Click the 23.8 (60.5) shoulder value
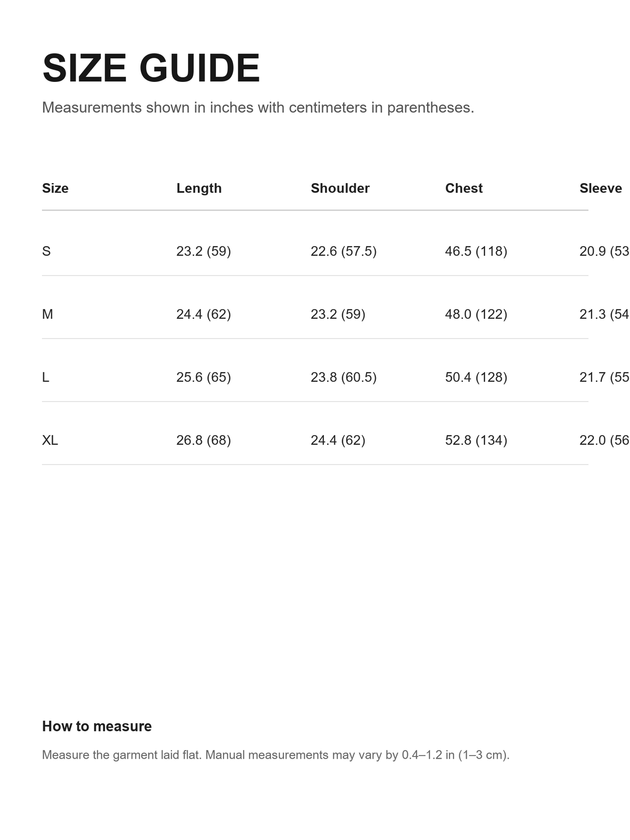630x840 pixels. pos(344,377)
